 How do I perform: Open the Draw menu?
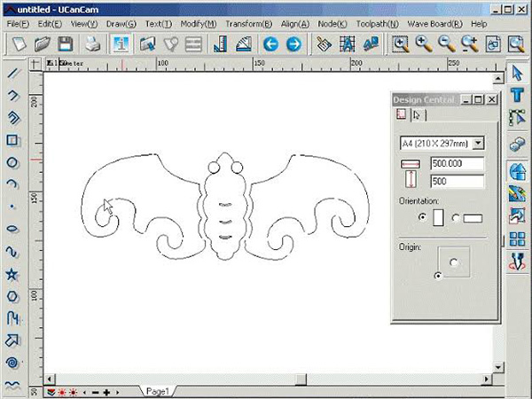tap(121, 24)
